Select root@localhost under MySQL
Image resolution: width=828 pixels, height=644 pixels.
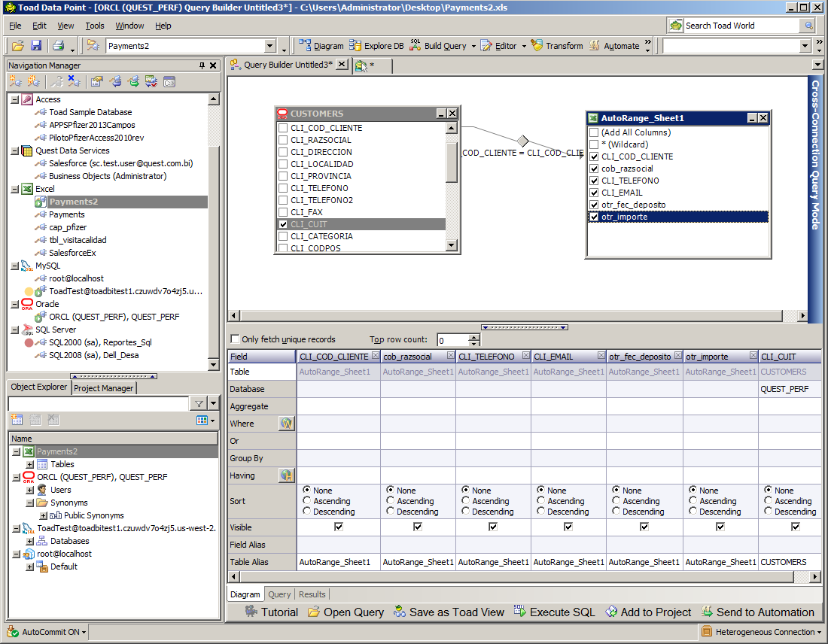pyautogui.click(x=76, y=278)
